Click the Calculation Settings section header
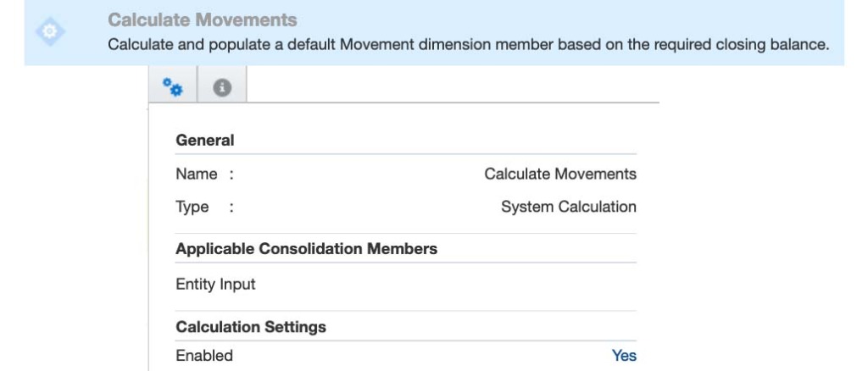 [x=251, y=326]
